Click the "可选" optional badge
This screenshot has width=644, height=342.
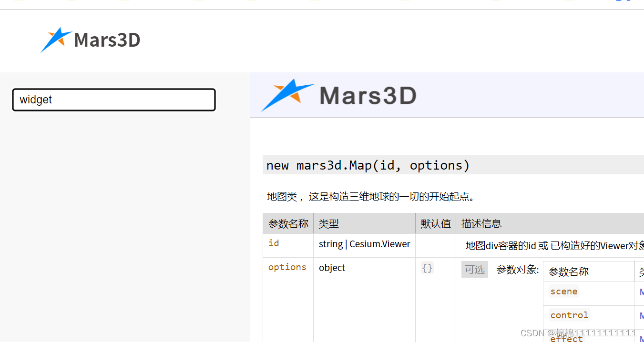click(475, 270)
